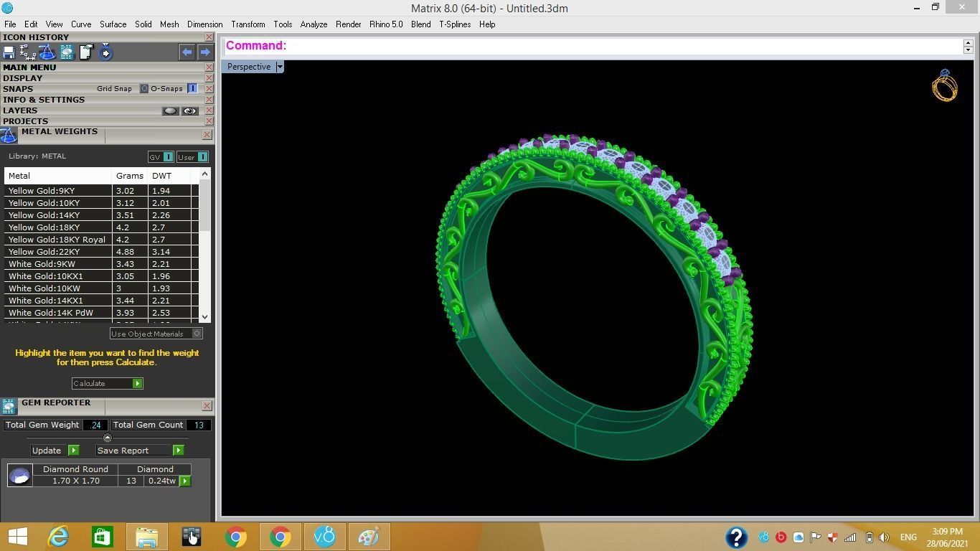The height and width of the screenshot is (551, 980).
Task: Go forward with Icon History right arrow
Action: (205, 52)
